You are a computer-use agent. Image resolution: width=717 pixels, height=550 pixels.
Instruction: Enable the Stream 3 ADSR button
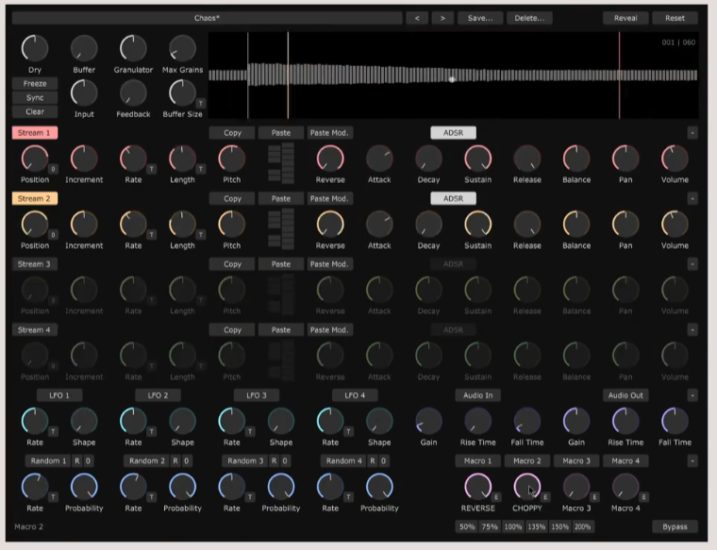pyautogui.click(x=453, y=264)
